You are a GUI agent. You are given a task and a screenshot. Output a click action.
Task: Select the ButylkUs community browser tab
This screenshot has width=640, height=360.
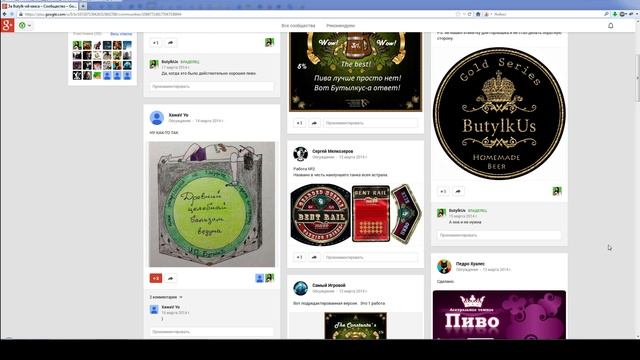point(40,6)
